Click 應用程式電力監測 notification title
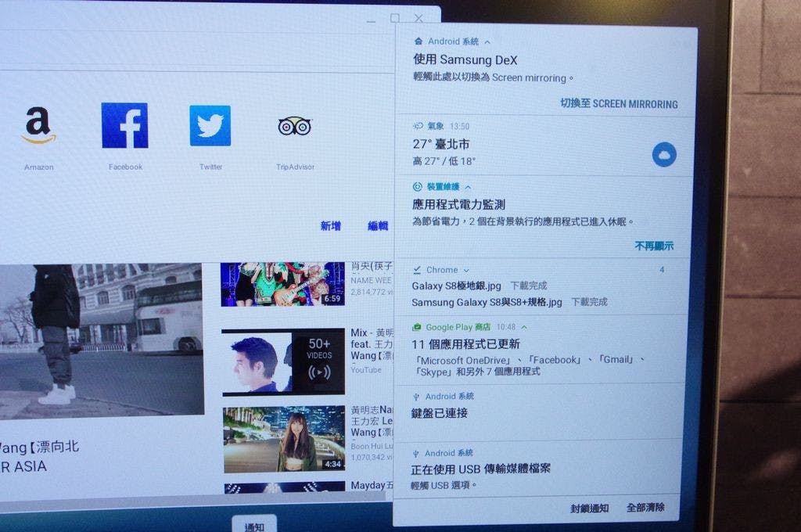 tap(458, 204)
